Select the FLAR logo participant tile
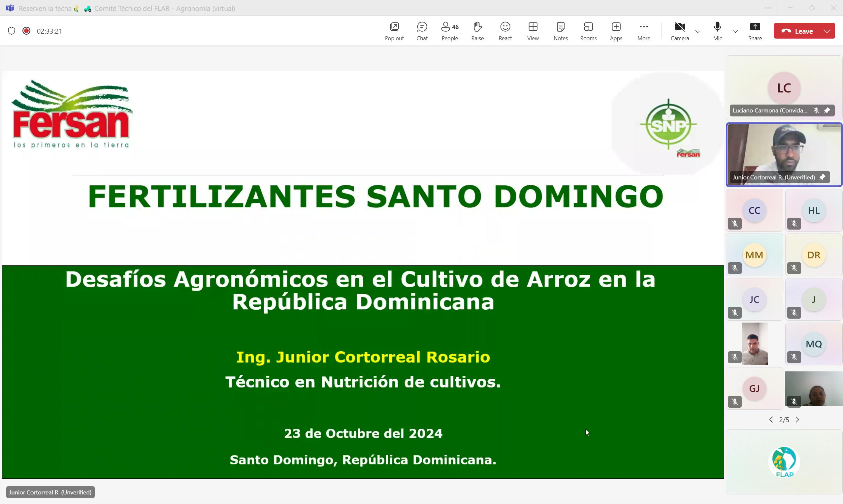 click(784, 462)
